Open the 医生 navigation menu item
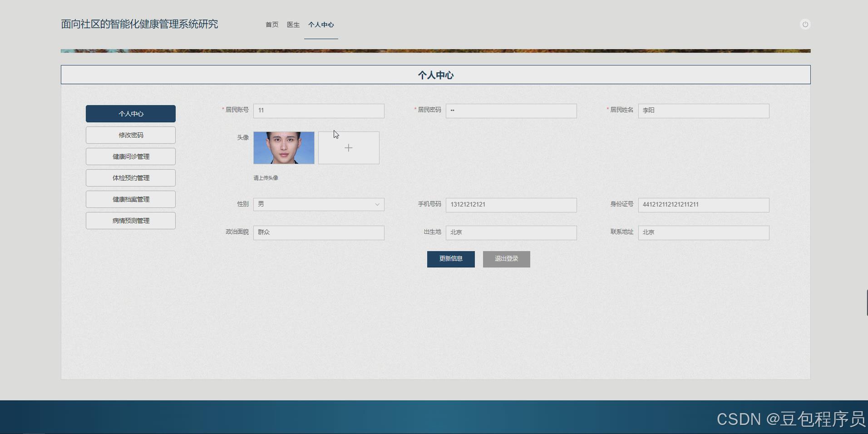Image resolution: width=868 pixels, height=434 pixels. click(293, 25)
